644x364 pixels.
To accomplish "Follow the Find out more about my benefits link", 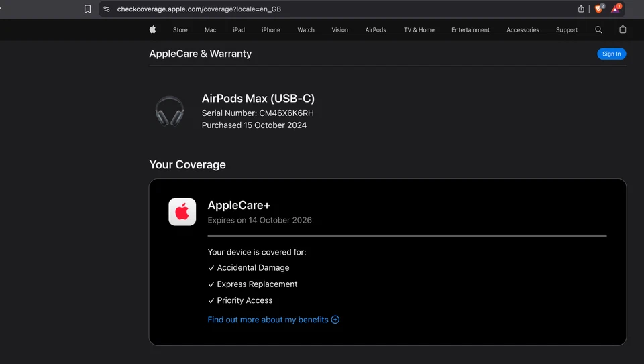I will coord(268,320).
